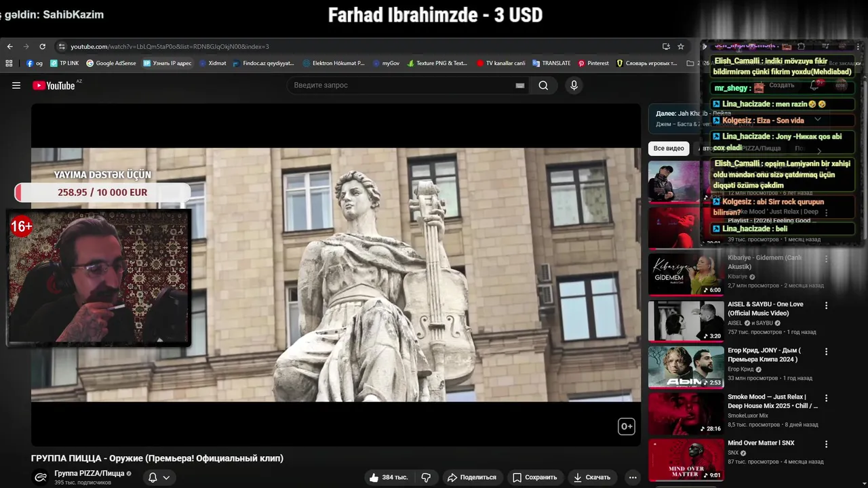Screen dimensions: 868x488
Task: Open the myGov bookmark
Action: [387, 63]
